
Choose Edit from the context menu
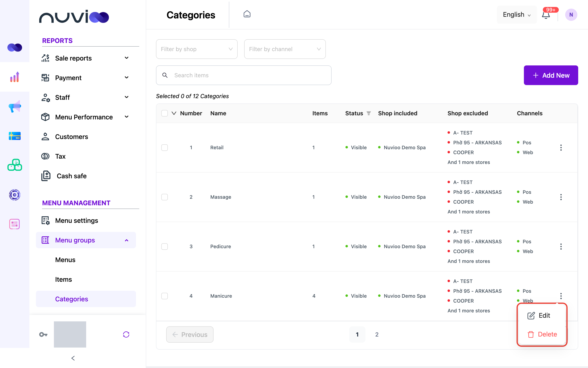542,315
